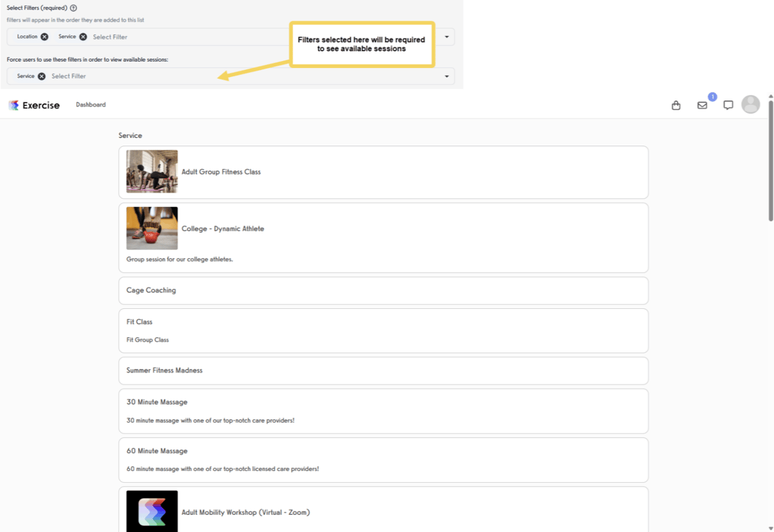Image resolution: width=774 pixels, height=532 pixels.
Task: Select the Cage Coaching service
Action: pos(384,291)
